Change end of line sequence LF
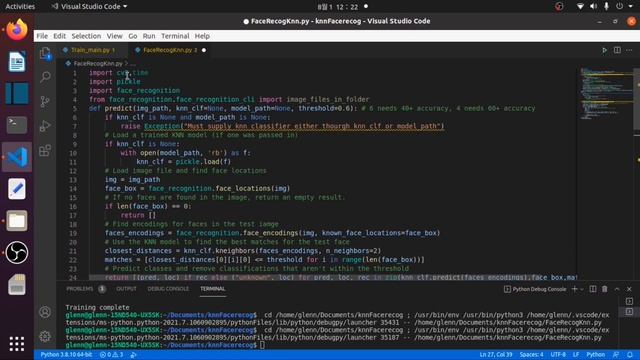Screen dimensions: 640x360 coord(576,355)
